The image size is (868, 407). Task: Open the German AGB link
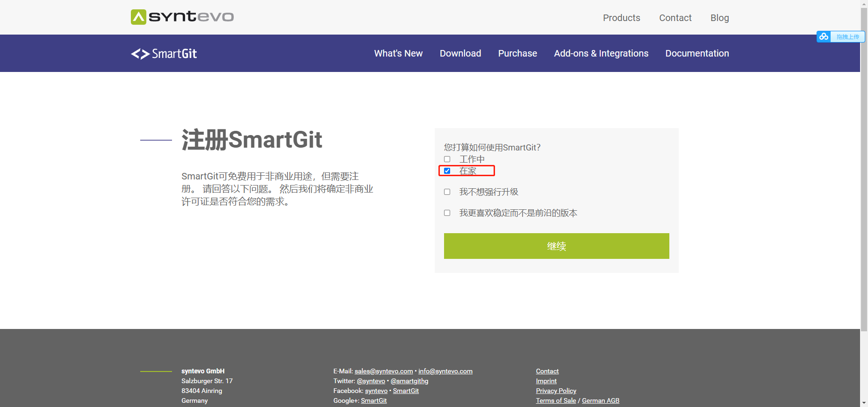click(x=601, y=400)
